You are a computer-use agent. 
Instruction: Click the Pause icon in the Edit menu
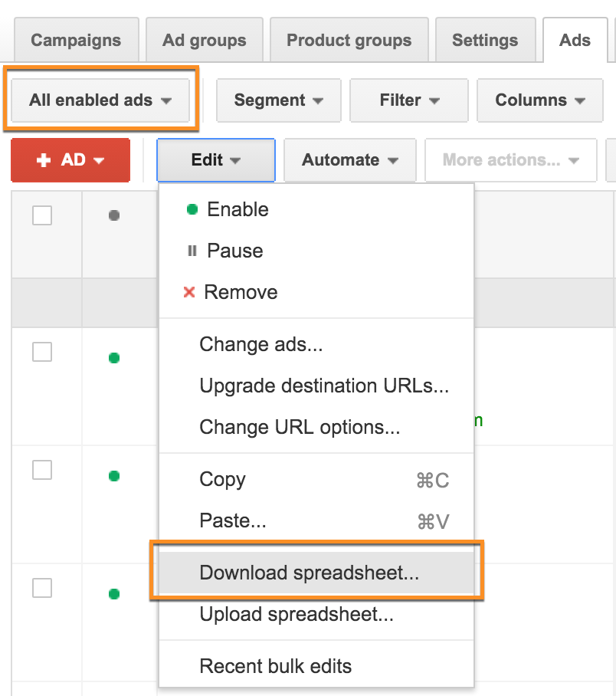[192, 251]
